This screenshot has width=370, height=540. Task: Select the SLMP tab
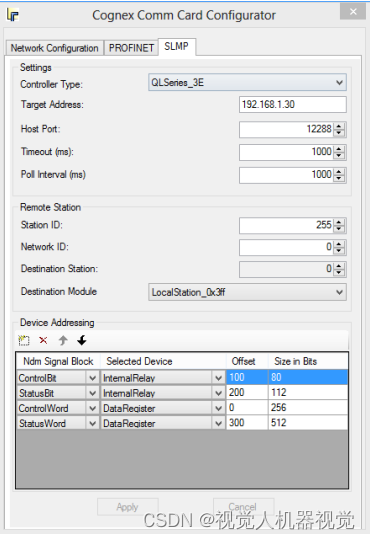(x=176, y=46)
